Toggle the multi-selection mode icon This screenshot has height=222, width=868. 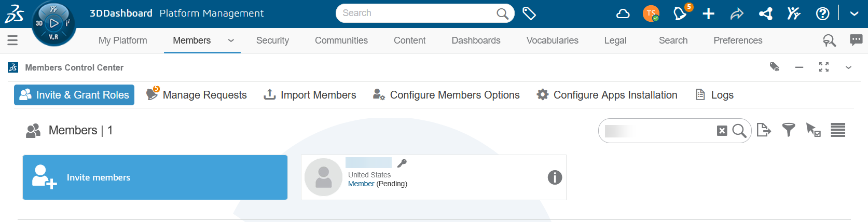coord(813,130)
